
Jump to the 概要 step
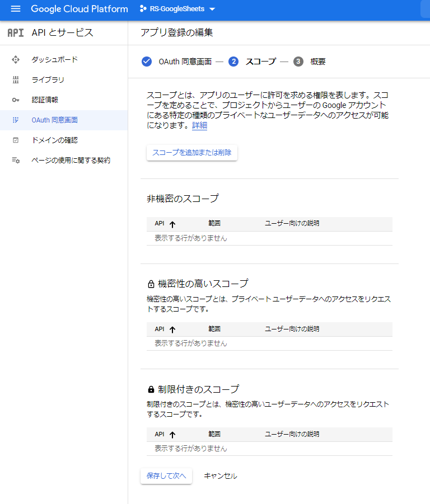click(318, 62)
